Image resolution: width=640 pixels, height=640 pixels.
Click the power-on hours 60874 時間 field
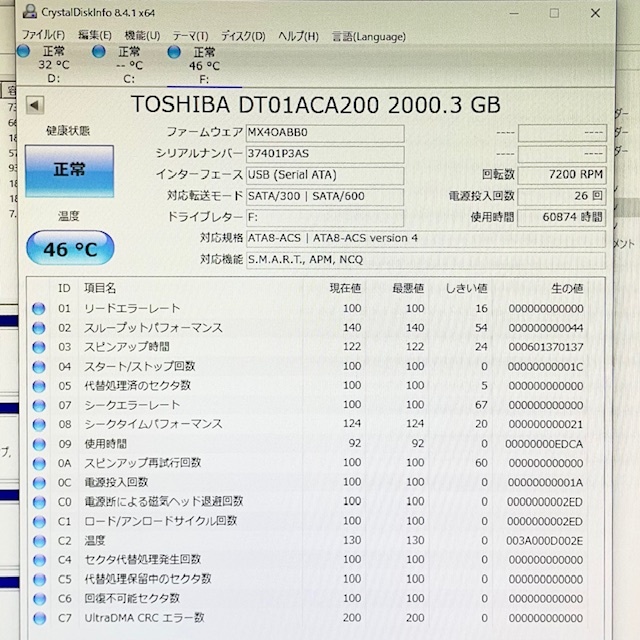click(x=562, y=218)
